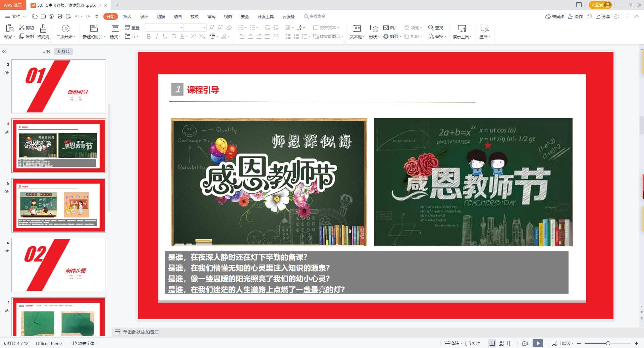Click the 粘贴 (Paste) clipboard icon
Viewport: 644px width, 348px height.
pos(10,29)
